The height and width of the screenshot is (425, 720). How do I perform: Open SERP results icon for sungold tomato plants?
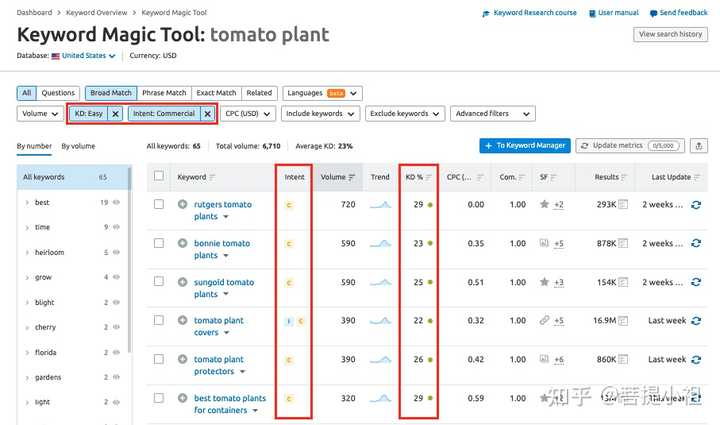(623, 282)
